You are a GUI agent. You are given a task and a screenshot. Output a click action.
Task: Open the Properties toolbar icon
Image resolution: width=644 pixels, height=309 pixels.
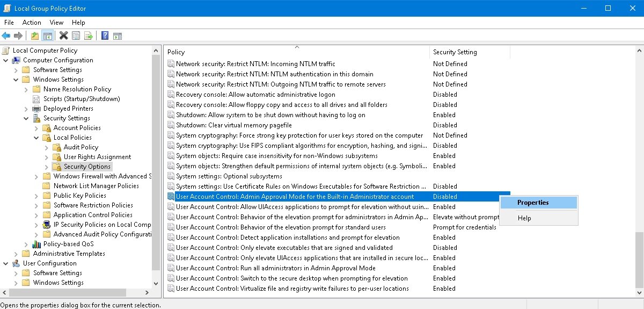[76, 36]
